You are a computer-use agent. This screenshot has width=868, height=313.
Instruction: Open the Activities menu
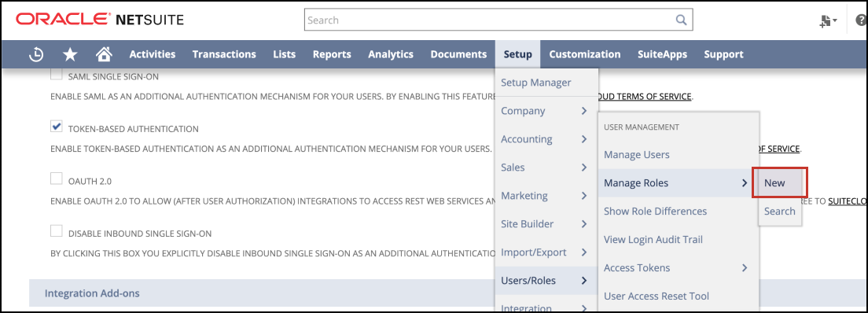pos(153,54)
